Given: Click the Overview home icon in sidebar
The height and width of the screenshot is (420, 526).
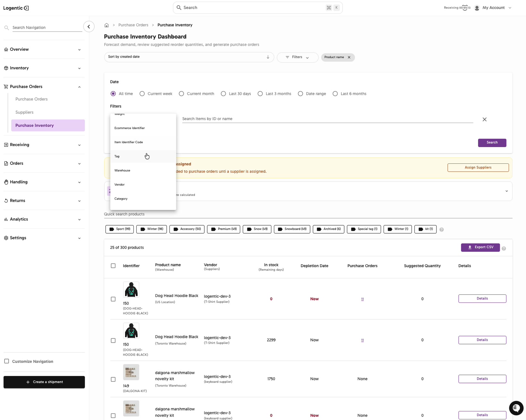Looking at the screenshot, I should point(6,49).
